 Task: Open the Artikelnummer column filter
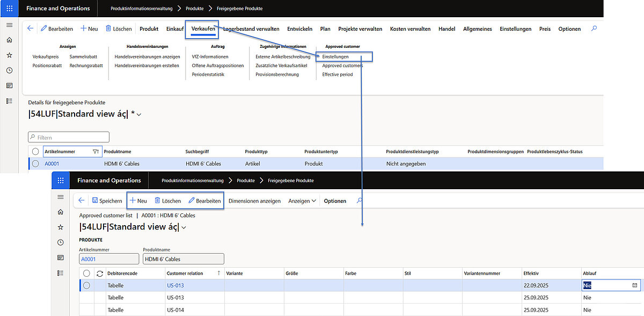(x=96, y=152)
